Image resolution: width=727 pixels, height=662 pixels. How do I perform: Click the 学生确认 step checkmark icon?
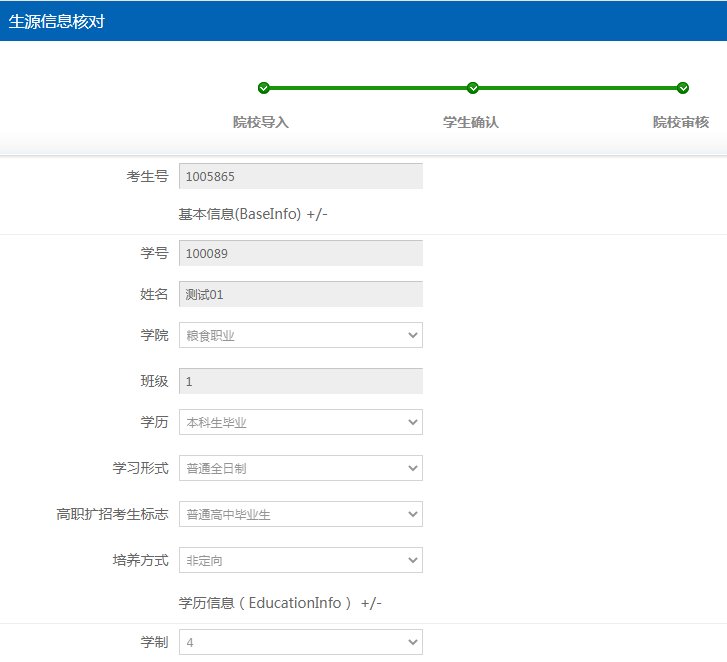473,88
